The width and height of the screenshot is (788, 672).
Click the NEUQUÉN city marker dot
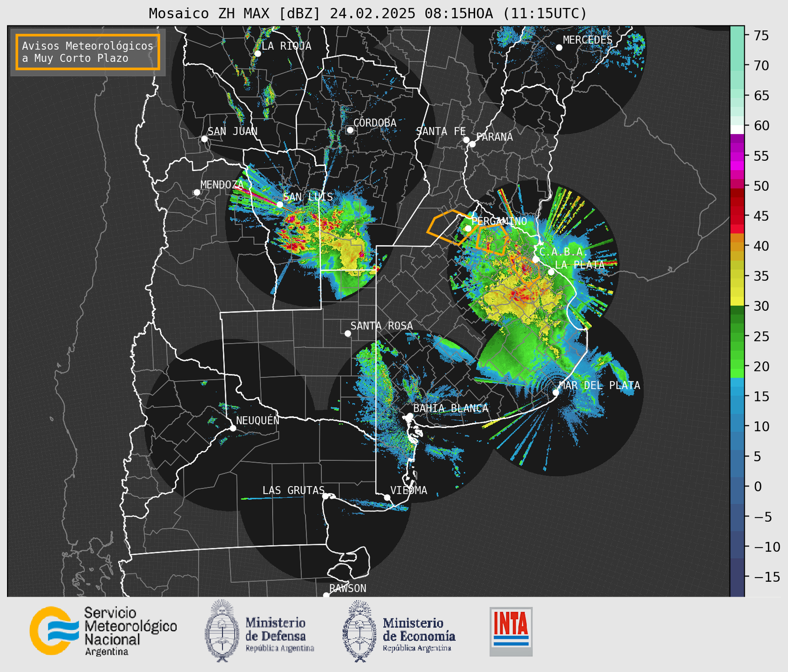click(x=233, y=428)
